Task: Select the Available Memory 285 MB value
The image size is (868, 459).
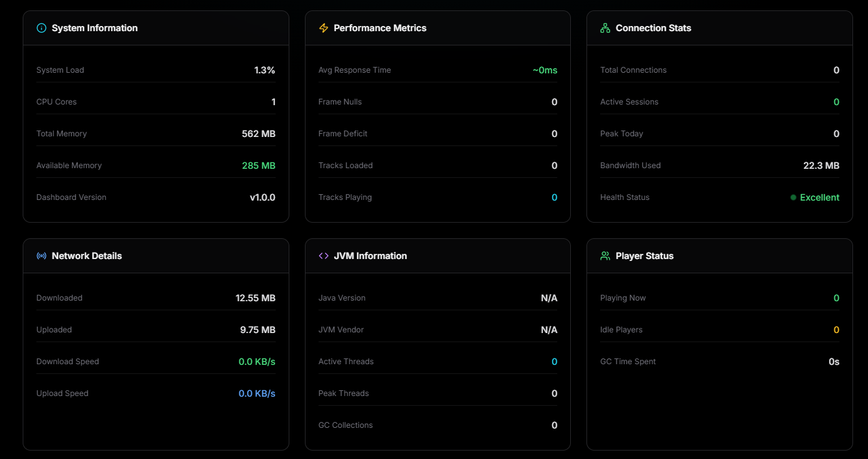Action: [x=258, y=166]
